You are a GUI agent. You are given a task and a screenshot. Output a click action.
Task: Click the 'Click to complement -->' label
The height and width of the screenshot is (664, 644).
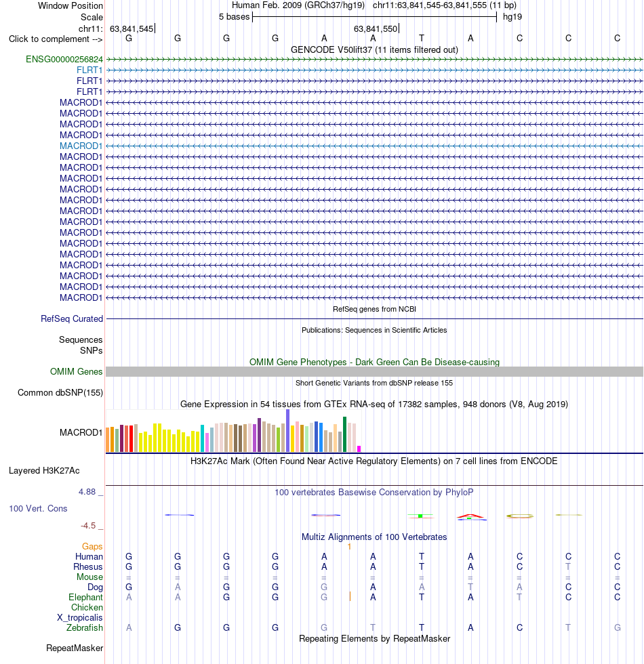(56, 39)
